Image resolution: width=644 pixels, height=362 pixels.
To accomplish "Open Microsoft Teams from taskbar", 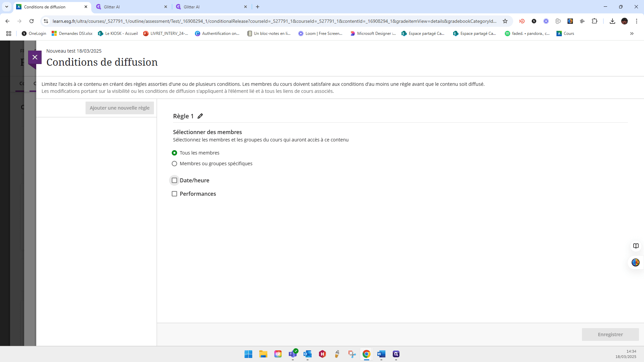I will click(293, 354).
